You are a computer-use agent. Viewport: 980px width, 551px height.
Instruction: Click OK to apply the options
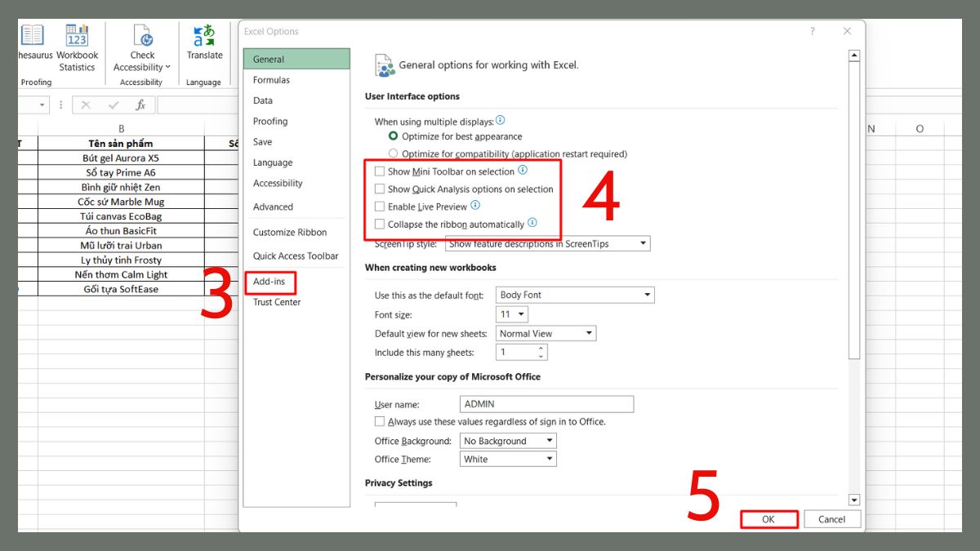pyautogui.click(x=768, y=518)
